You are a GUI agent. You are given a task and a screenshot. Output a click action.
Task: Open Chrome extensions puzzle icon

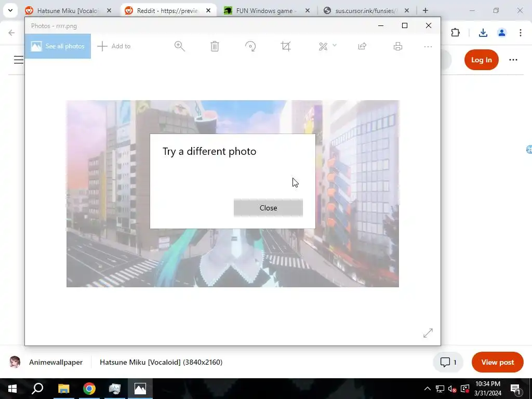pos(455,33)
